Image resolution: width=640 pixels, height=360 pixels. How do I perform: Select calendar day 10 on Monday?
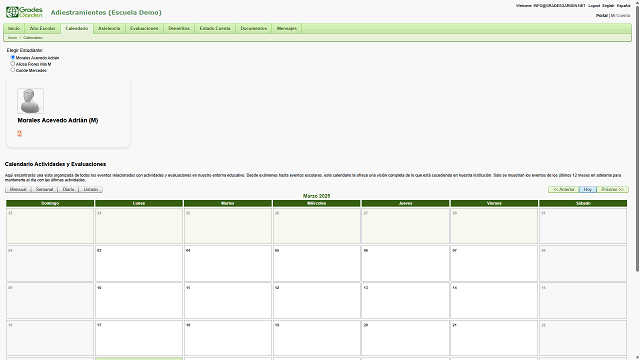pos(139,301)
